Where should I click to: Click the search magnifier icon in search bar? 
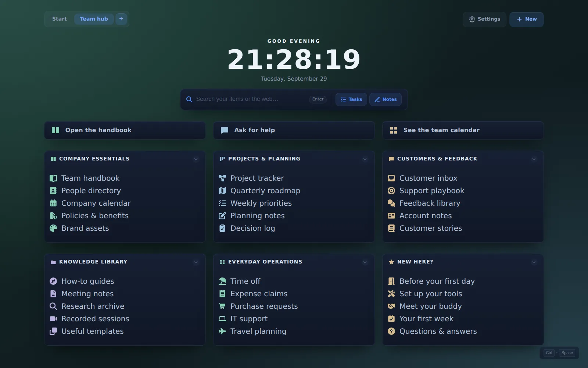coord(189,99)
